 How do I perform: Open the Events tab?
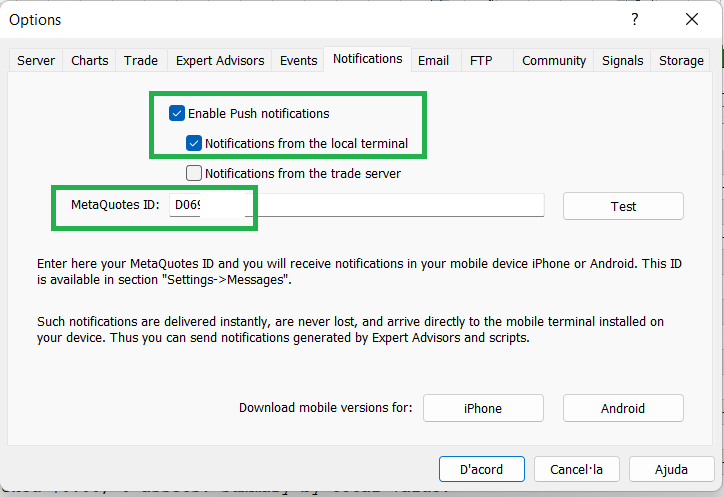298,61
